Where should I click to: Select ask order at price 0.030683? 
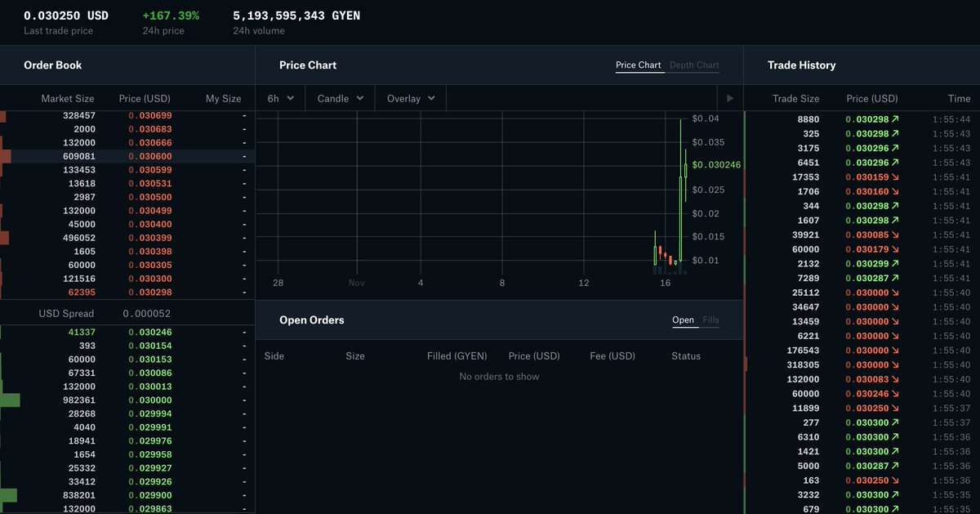pyautogui.click(x=127, y=129)
